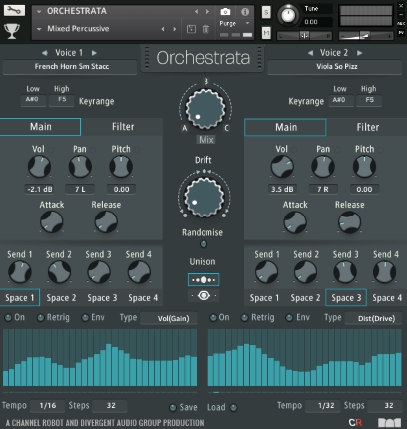Click the trophy icon
Image resolution: width=407 pixels, height=429 pixels.
click(12, 31)
